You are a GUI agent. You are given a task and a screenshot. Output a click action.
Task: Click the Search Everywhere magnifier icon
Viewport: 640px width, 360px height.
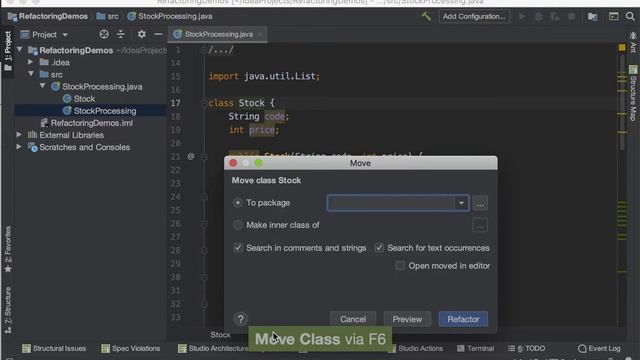(x=630, y=16)
